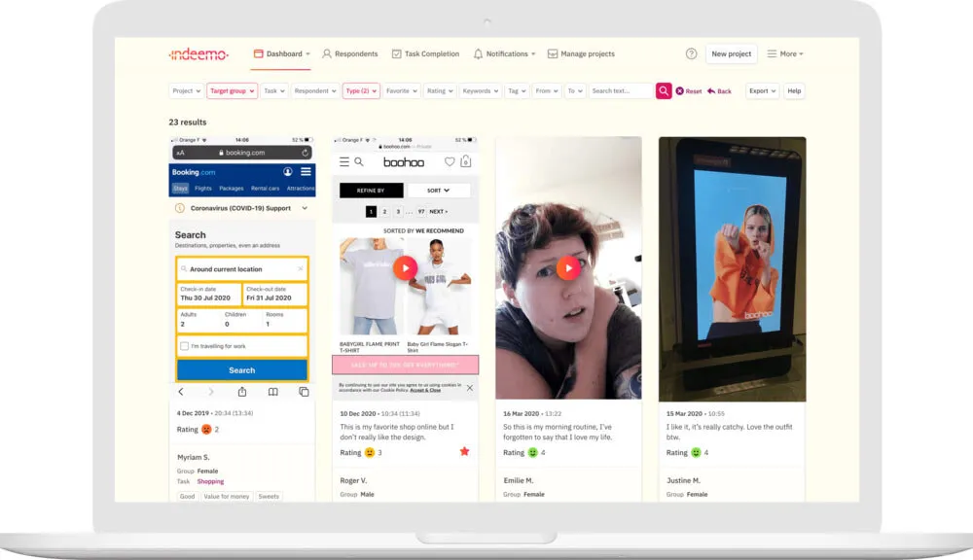Open Justine M.'s boohoo billboard photo

pyautogui.click(x=733, y=269)
